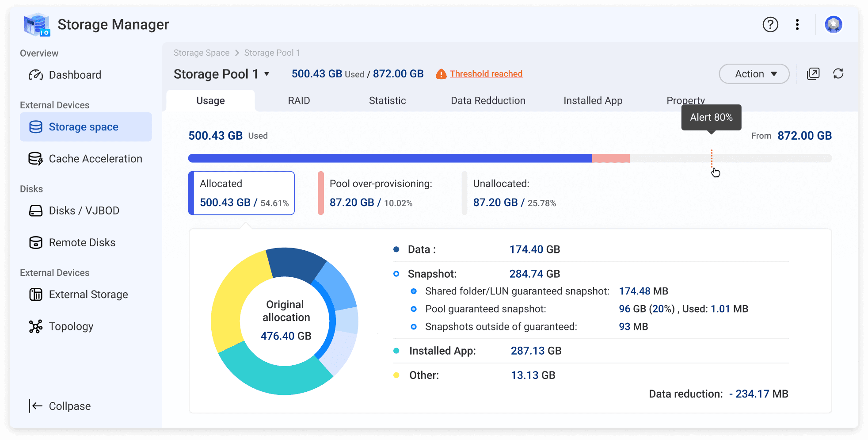Click Shared folder/LUN guaranteed snapshot bullet

coord(414,291)
